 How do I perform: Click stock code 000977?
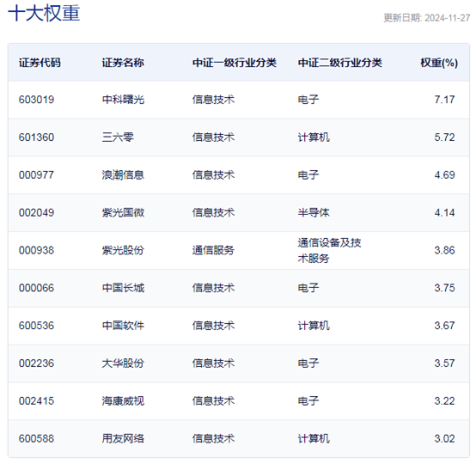(x=36, y=175)
